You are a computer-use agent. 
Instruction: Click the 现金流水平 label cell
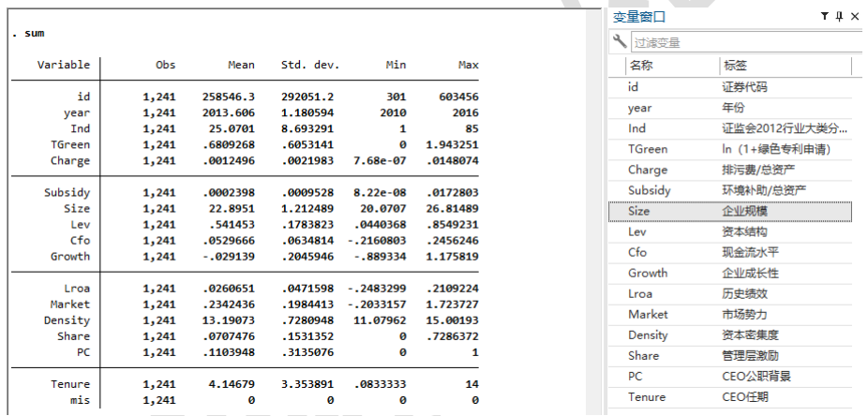(750, 252)
